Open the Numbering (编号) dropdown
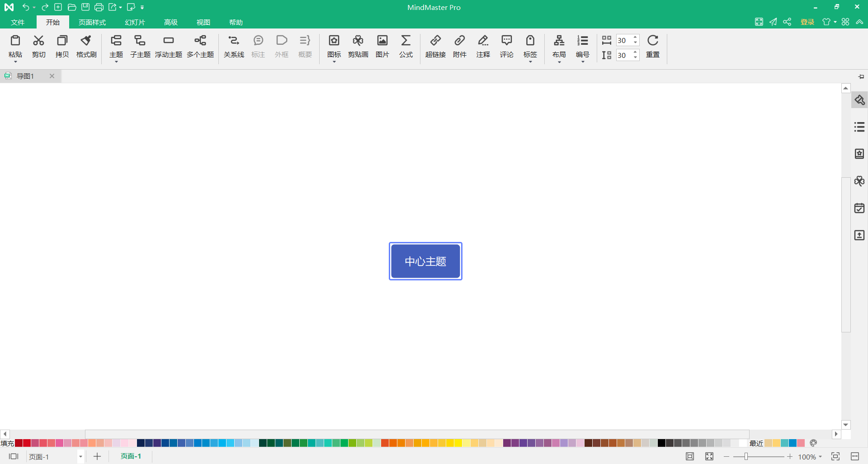 coord(582,62)
